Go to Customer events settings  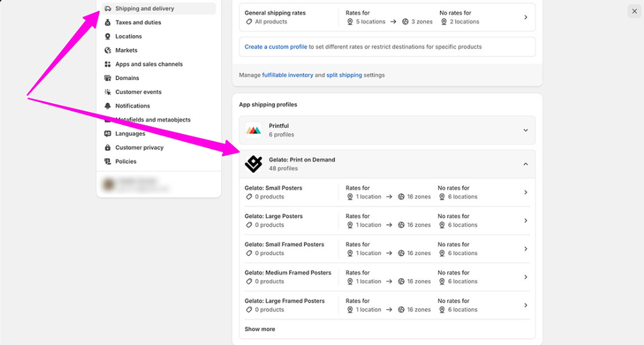[x=138, y=92]
